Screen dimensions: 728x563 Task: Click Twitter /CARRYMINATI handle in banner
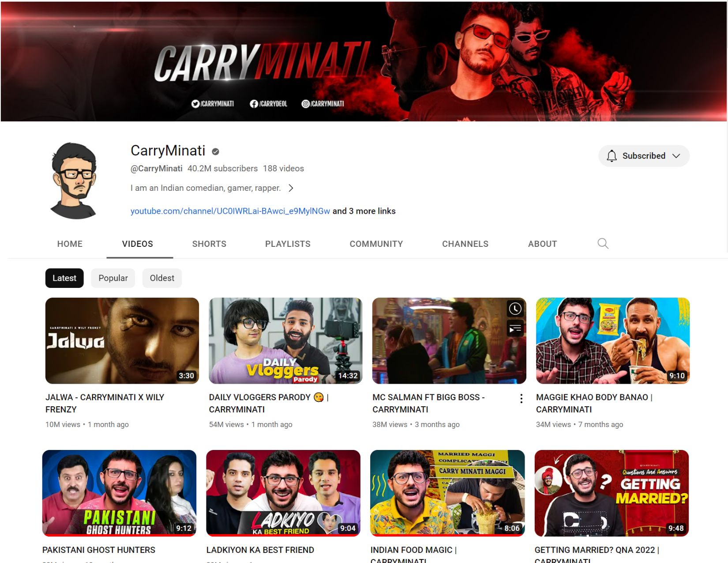point(213,104)
